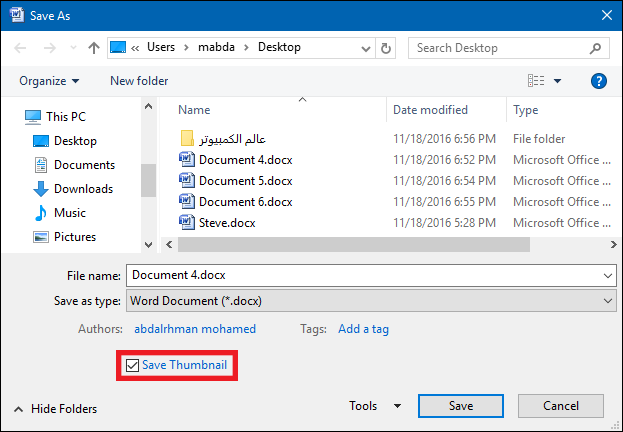
Task: Click the Back navigation arrow
Action: point(20,48)
